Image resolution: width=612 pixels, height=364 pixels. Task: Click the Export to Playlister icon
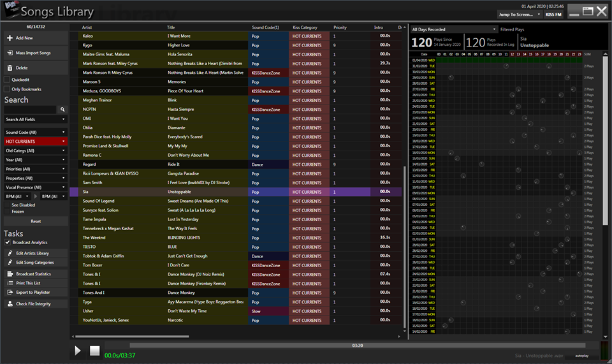(x=10, y=292)
